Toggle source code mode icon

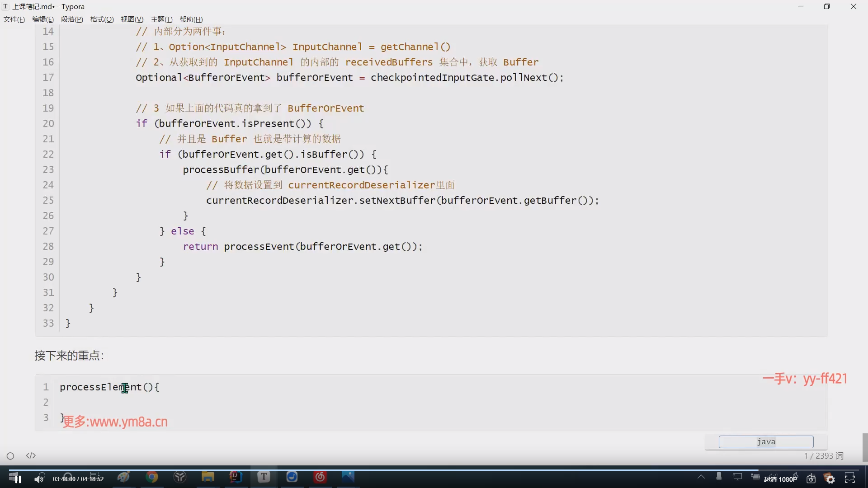pyautogui.click(x=31, y=455)
